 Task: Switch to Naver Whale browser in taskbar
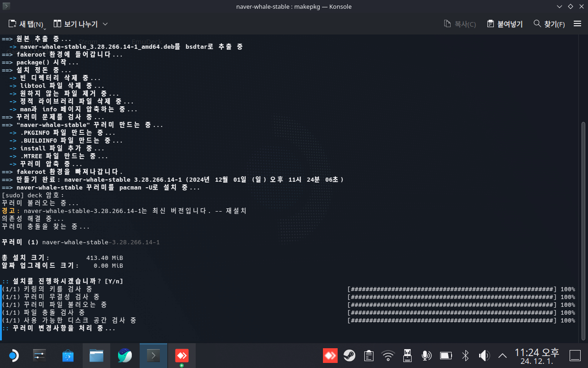[x=125, y=356]
